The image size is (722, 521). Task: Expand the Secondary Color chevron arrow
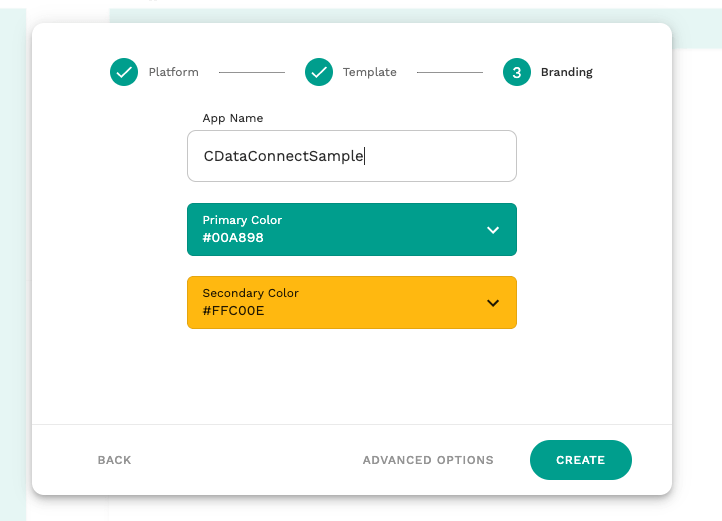493,303
